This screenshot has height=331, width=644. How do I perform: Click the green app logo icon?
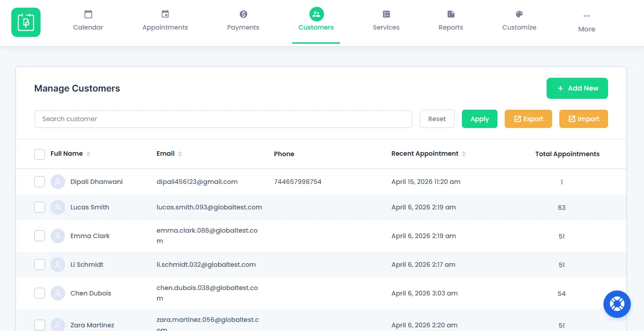[x=26, y=22]
